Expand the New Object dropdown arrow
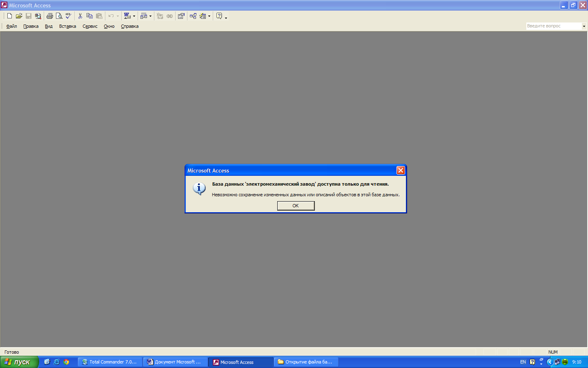 (209, 16)
